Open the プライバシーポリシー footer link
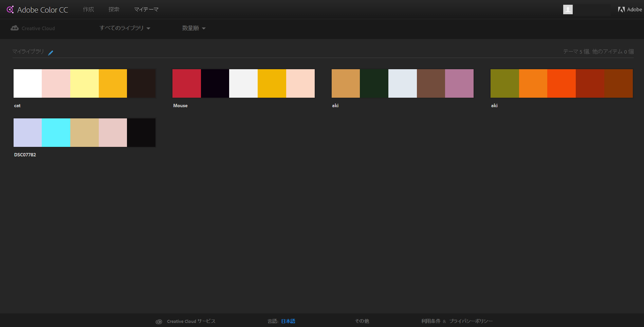Image resolution: width=644 pixels, height=327 pixels. (x=471, y=321)
